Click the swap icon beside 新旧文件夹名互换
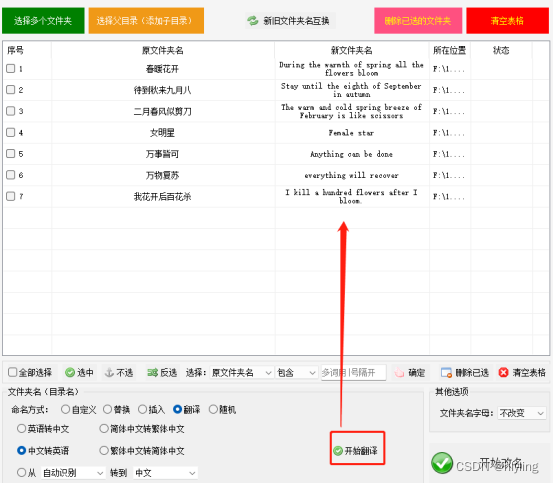 (253, 21)
